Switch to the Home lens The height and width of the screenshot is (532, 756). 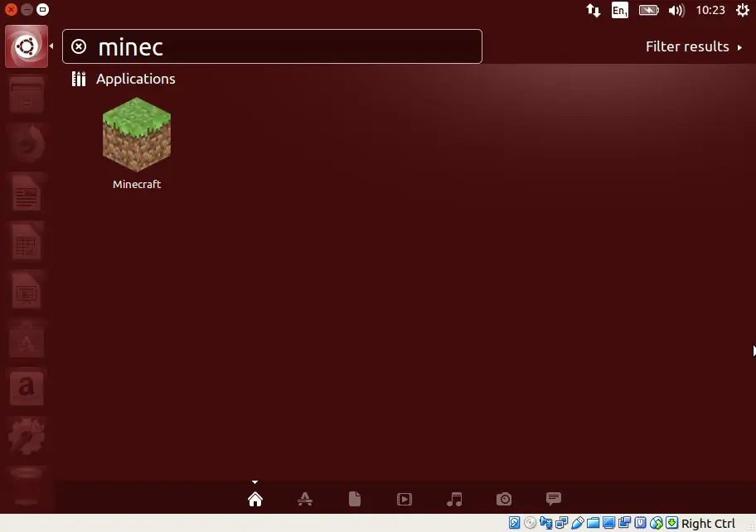(255, 499)
